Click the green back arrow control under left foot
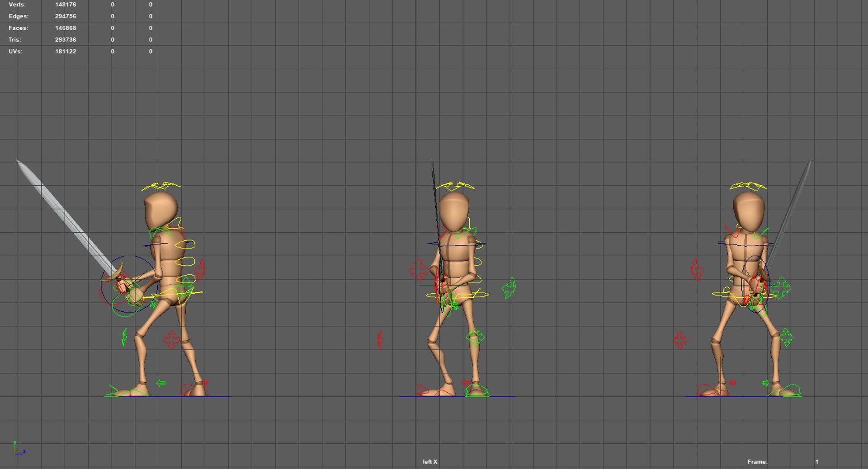 [161, 382]
